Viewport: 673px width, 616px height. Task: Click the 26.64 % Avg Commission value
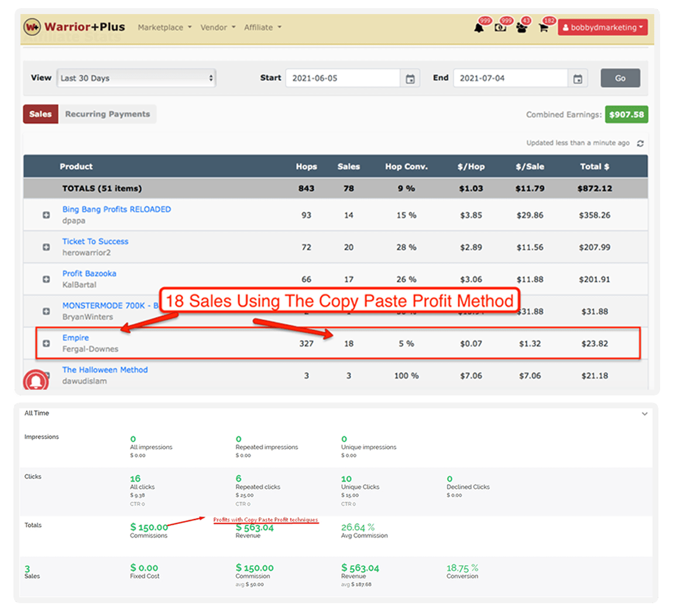358,527
